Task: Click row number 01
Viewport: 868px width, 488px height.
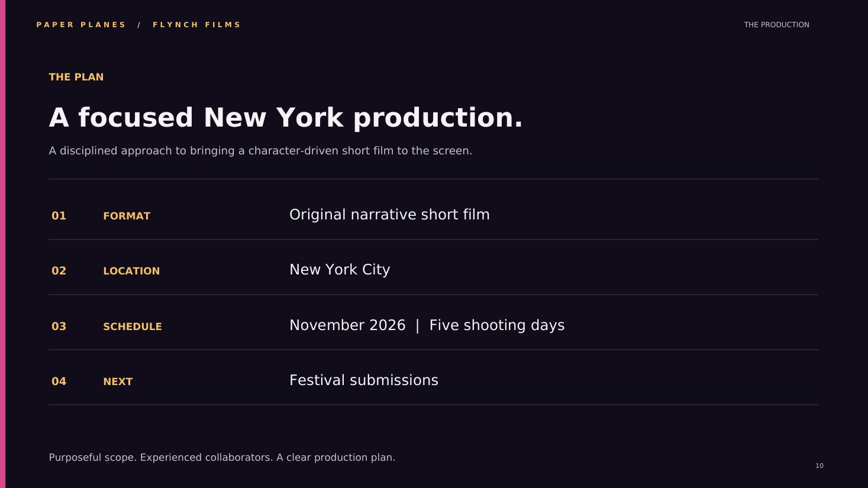Action: (x=59, y=216)
